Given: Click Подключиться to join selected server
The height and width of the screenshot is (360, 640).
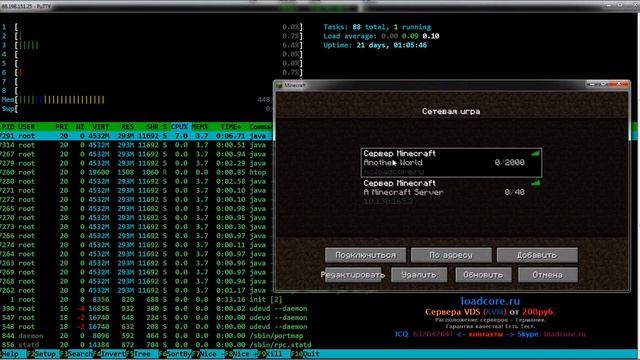Looking at the screenshot, I should [365, 255].
